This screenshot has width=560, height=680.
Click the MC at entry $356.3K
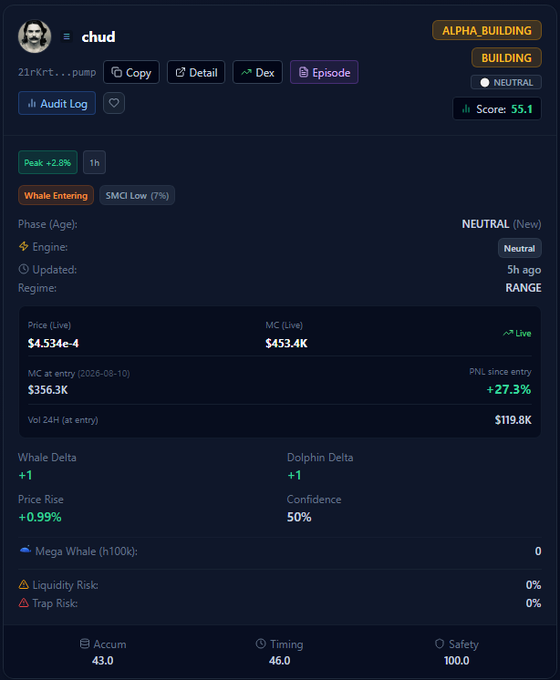(x=48, y=390)
